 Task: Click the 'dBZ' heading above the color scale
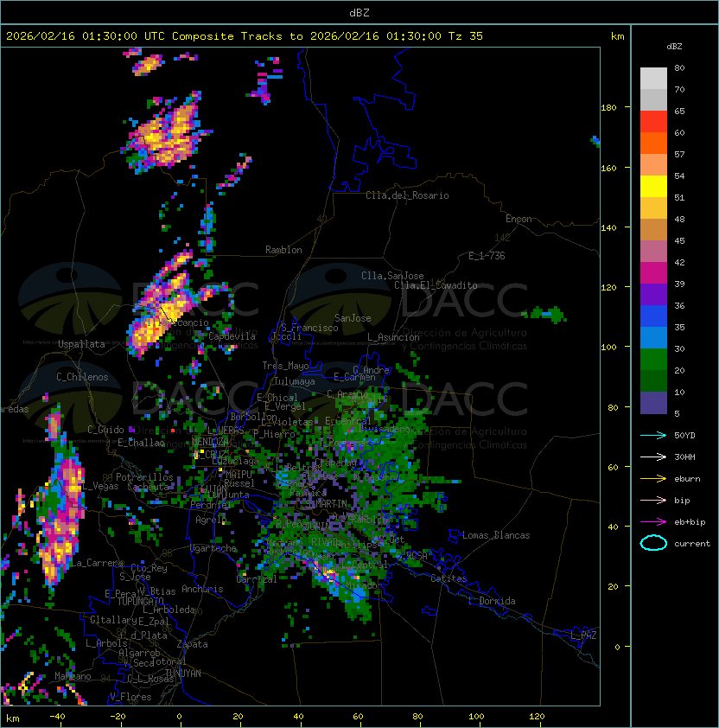pos(674,47)
